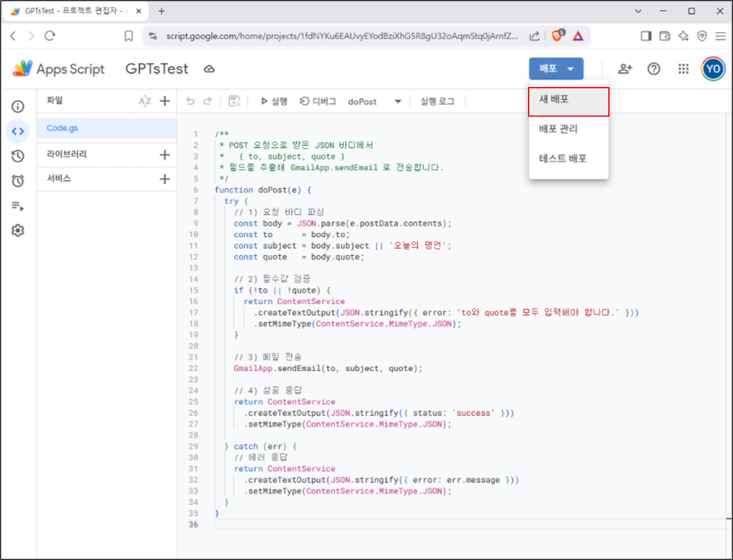Image resolution: width=733 pixels, height=560 pixels.
Task: Switch to the Editor code icon
Action: pyautogui.click(x=18, y=132)
